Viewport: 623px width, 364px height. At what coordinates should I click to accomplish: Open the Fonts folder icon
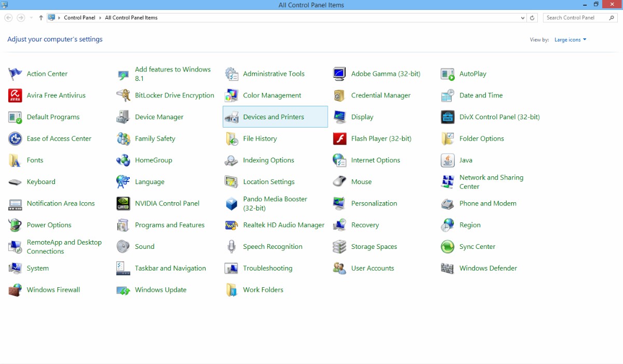15,160
